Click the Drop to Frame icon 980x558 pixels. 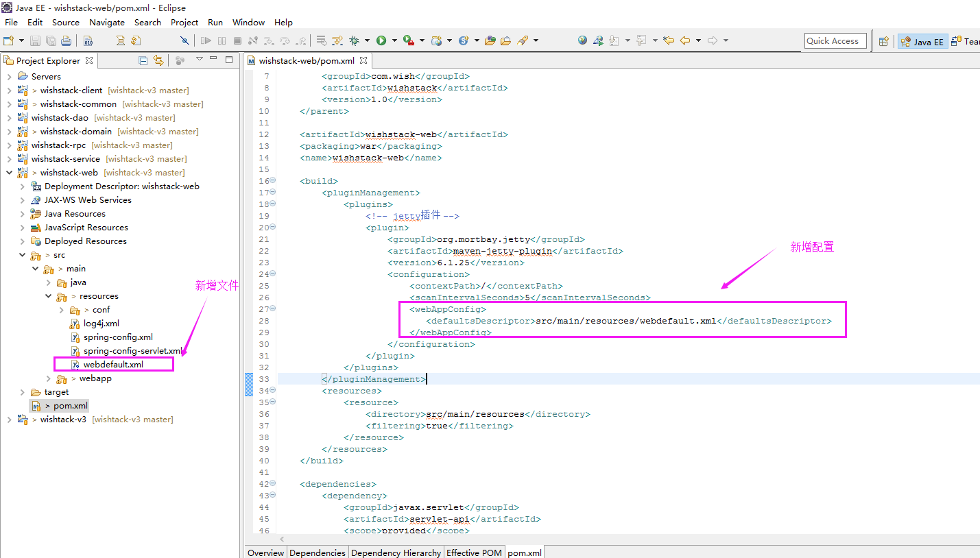click(x=321, y=40)
